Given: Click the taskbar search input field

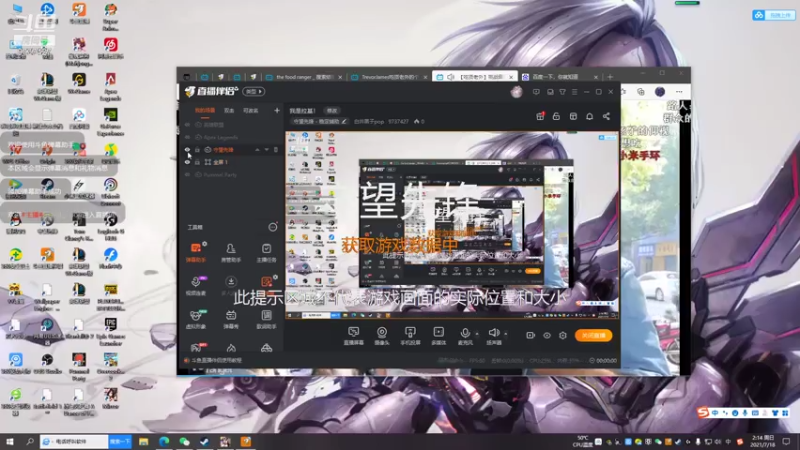Looking at the screenshot, I should (x=74, y=441).
